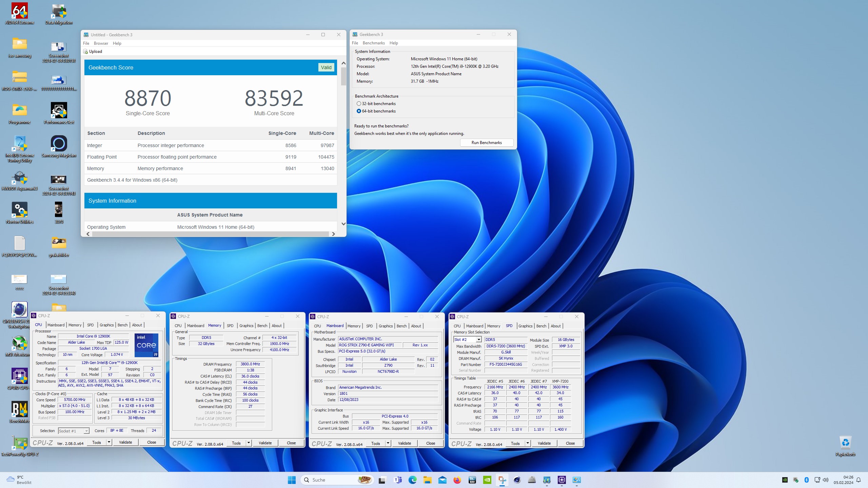Open BenchMate desktop icon
The width and height of the screenshot is (868, 488).
[20, 412]
